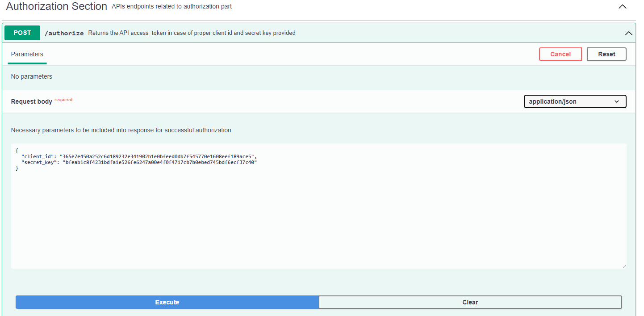Click the endpoint description about access_token
This screenshot has height=316, width=644.
[192, 33]
